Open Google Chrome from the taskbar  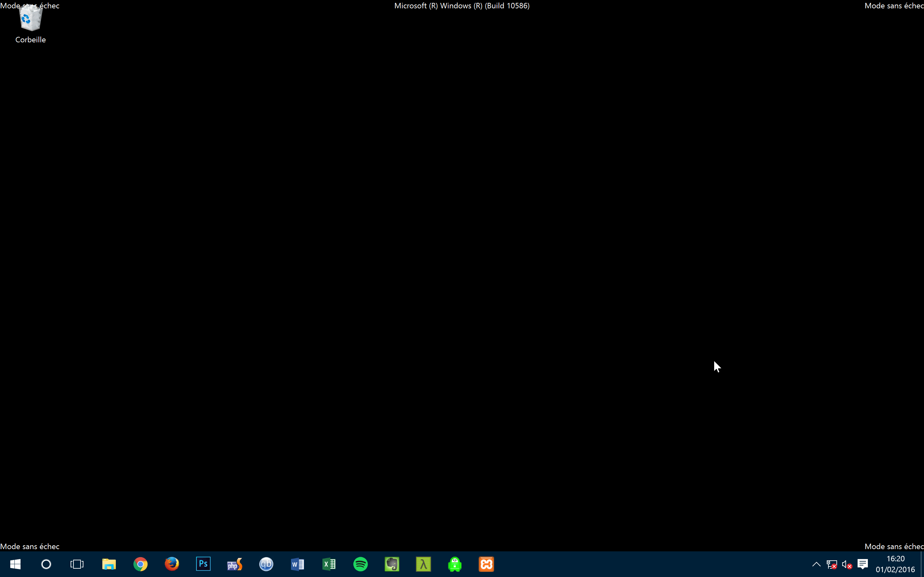[x=140, y=564]
